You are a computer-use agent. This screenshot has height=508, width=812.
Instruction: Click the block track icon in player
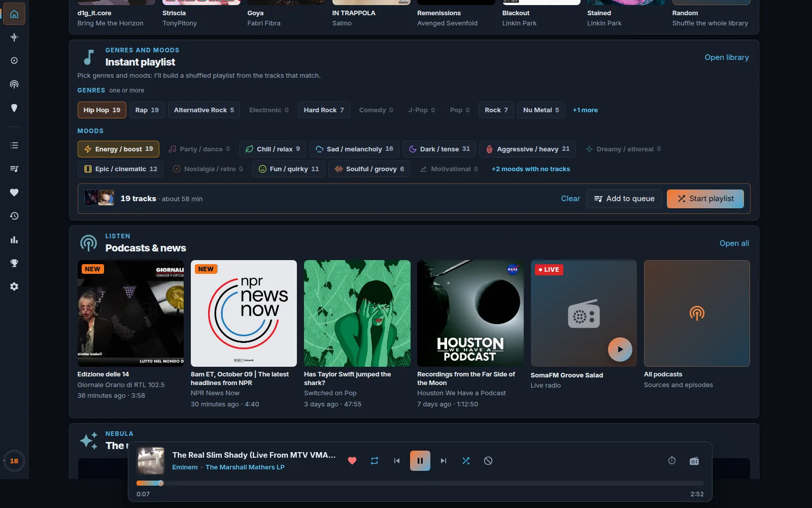coord(488,461)
